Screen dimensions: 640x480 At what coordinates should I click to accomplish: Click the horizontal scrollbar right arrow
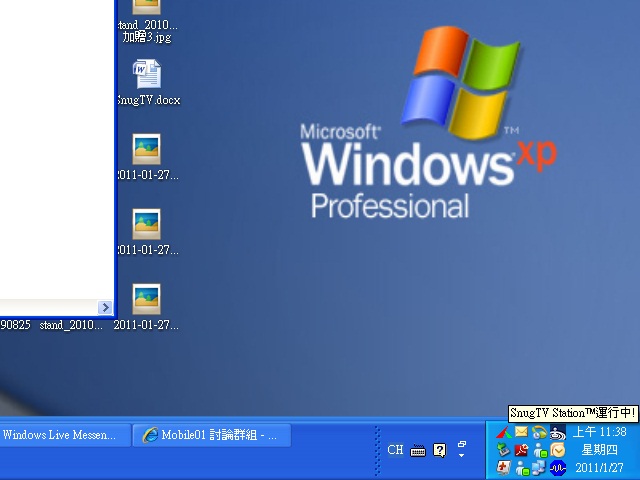[105, 307]
